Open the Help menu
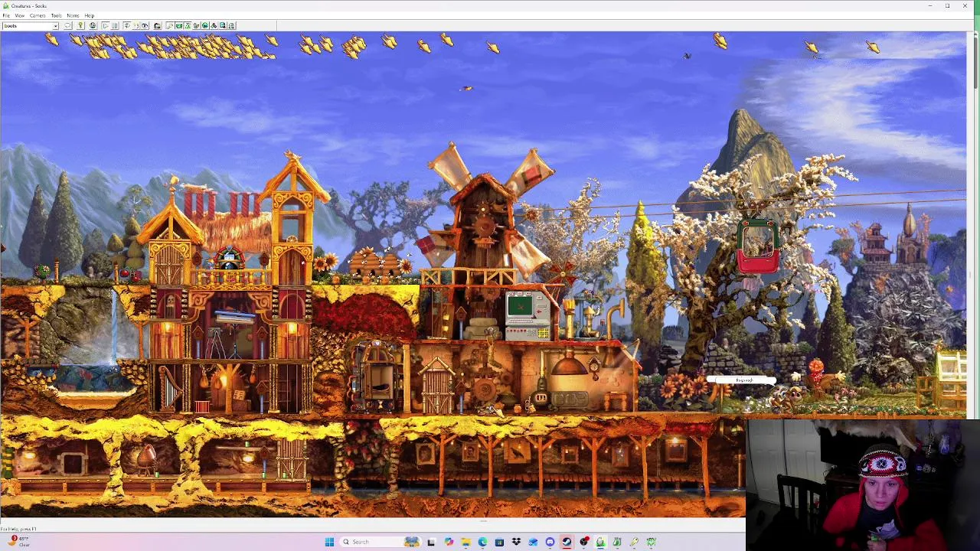This screenshot has width=980, height=551. (x=89, y=15)
